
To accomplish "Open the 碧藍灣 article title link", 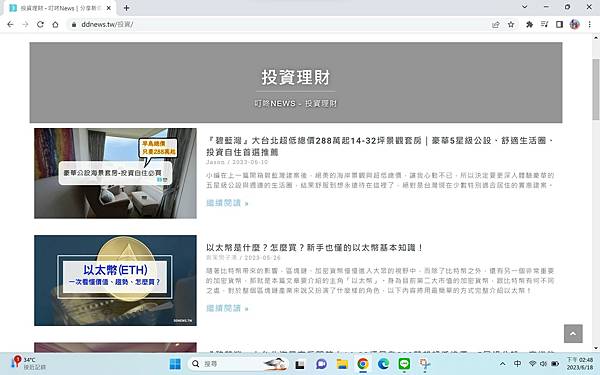I will pos(380,146).
